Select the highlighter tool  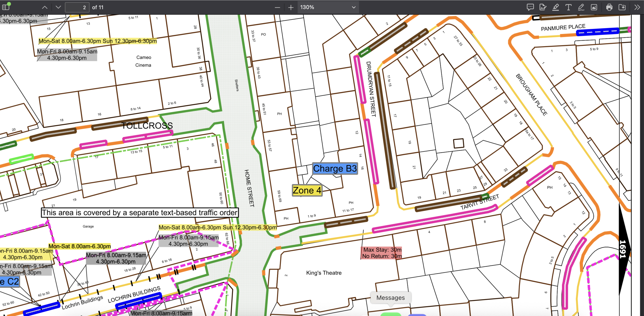[x=556, y=7]
